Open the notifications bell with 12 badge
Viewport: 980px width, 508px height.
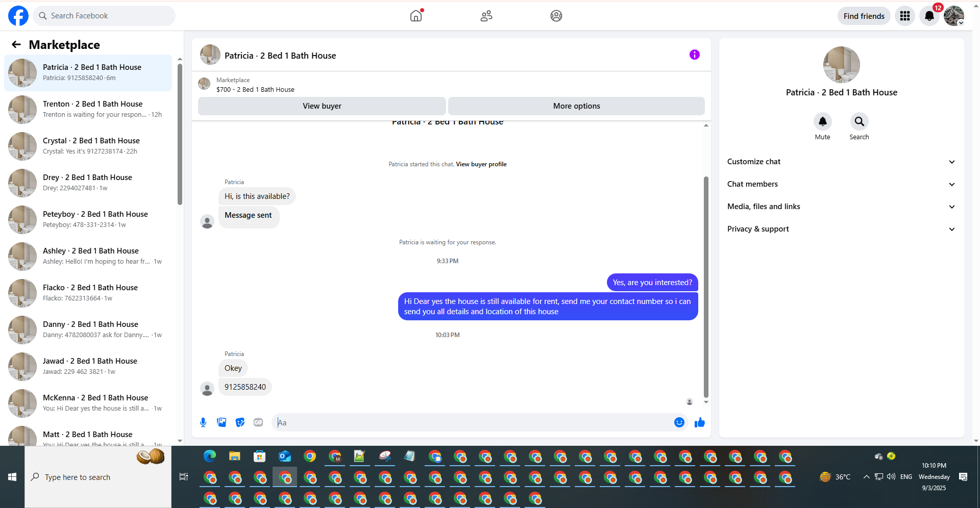tap(929, 16)
